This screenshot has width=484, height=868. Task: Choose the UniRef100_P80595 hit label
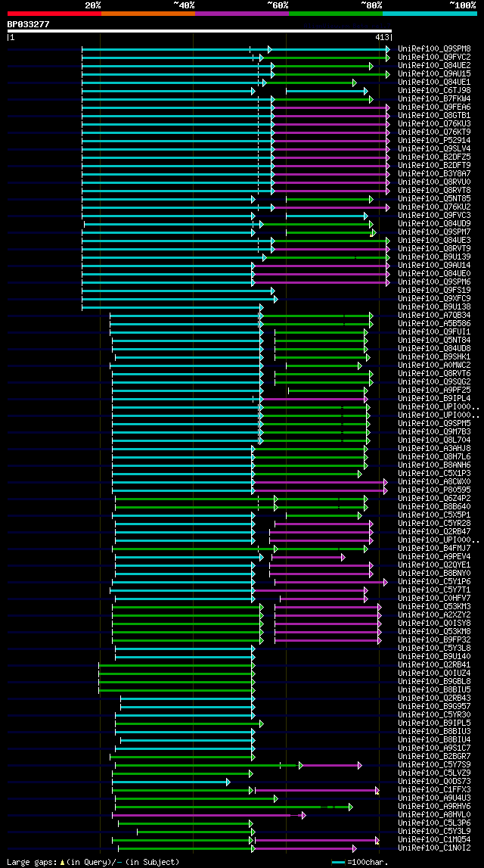click(434, 490)
